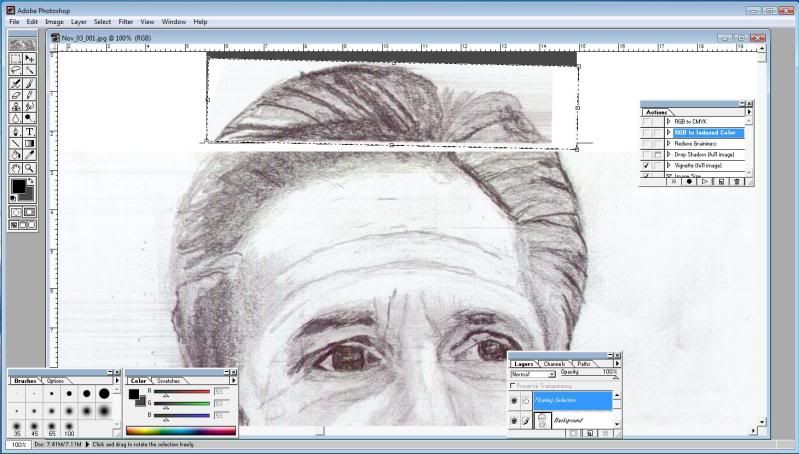Select the Rubber Stamp tool
This screenshot has width=799, height=454.
point(16,106)
